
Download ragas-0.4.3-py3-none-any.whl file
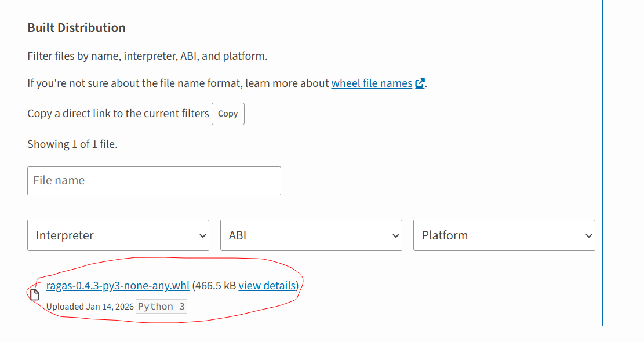tap(118, 286)
